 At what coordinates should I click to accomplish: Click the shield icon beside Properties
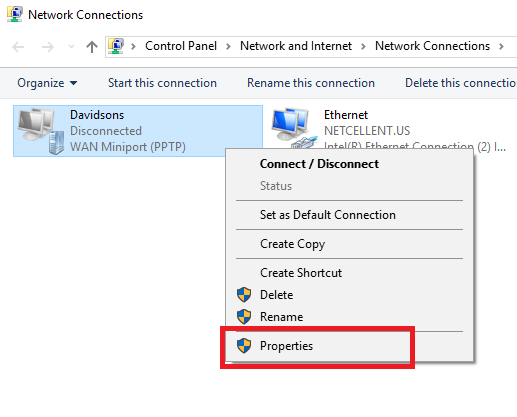click(x=244, y=346)
